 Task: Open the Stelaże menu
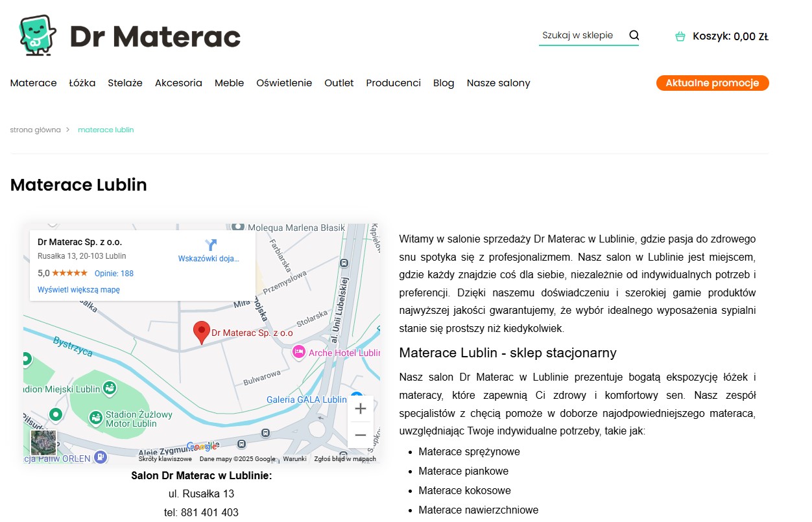pyautogui.click(x=125, y=83)
